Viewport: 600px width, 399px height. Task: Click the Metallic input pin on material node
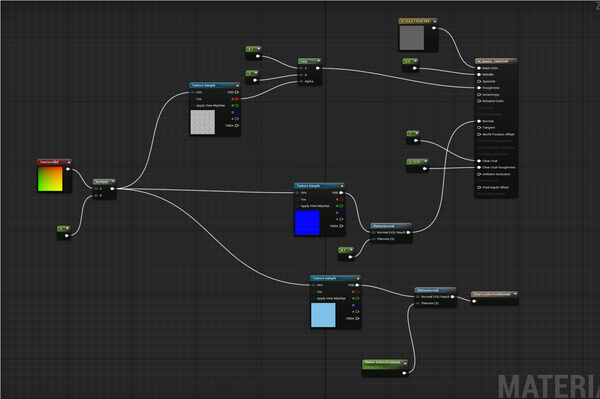point(479,75)
